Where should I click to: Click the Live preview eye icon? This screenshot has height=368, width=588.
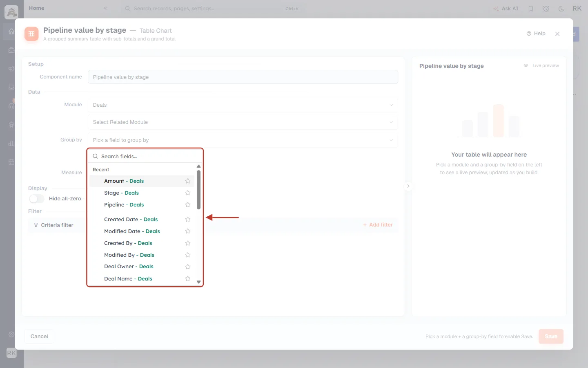click(x=526, y=65)
